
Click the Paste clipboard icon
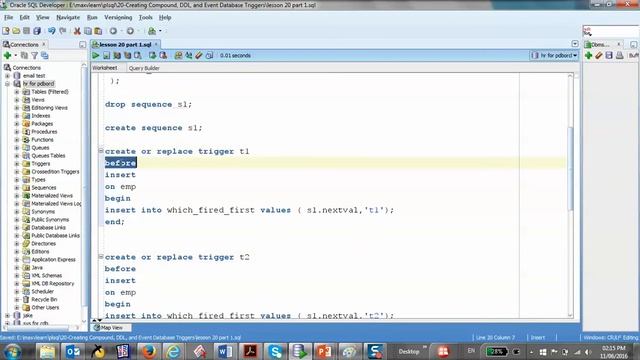(98, 31)
